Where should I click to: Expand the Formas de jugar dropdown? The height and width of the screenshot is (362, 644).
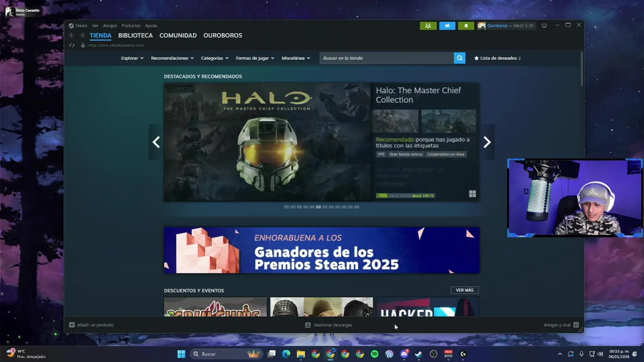tap(255, 58)
